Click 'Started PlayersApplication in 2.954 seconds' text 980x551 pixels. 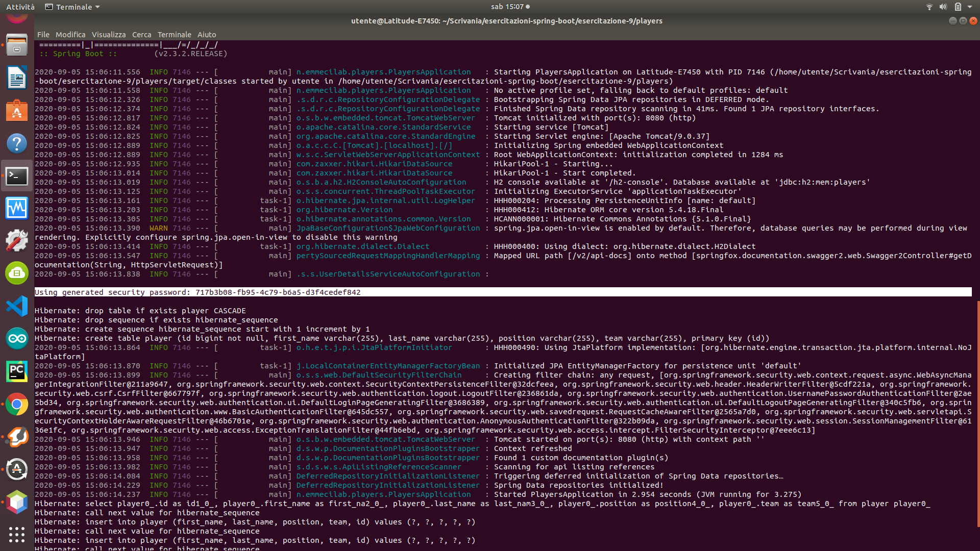pyautogui.click(x=647, y=494)
